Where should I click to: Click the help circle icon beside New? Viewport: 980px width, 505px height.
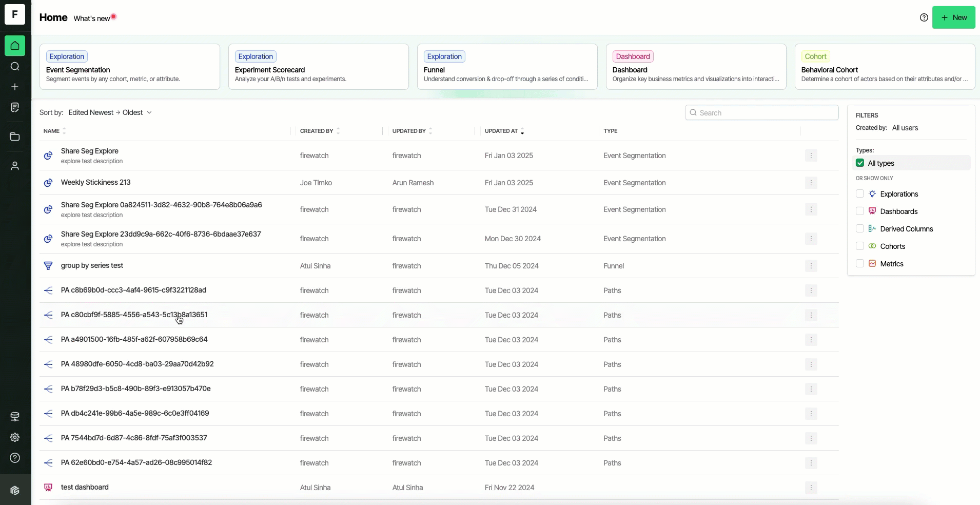pyautogui.click(x=924, y=17)
